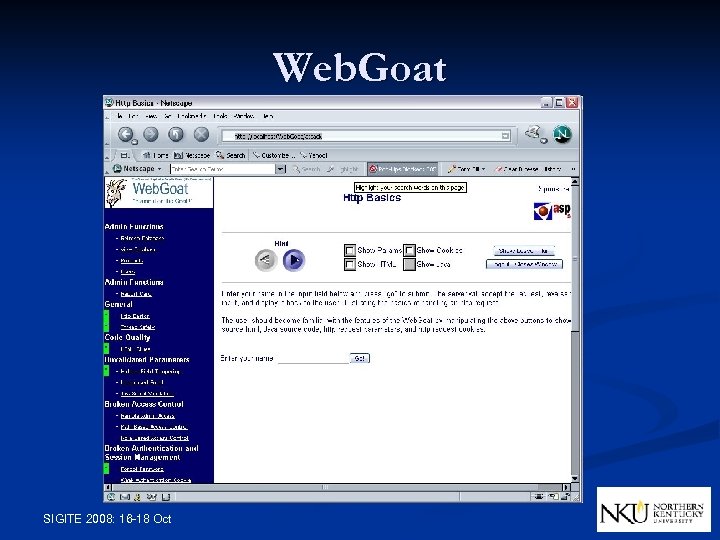
Task: Click the blue next hint arrow
Action: tap(294, 260)
